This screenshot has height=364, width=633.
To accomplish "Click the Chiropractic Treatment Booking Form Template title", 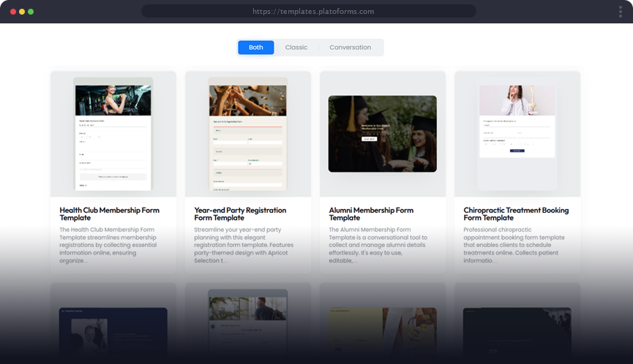I will click(x=516, y=214).
